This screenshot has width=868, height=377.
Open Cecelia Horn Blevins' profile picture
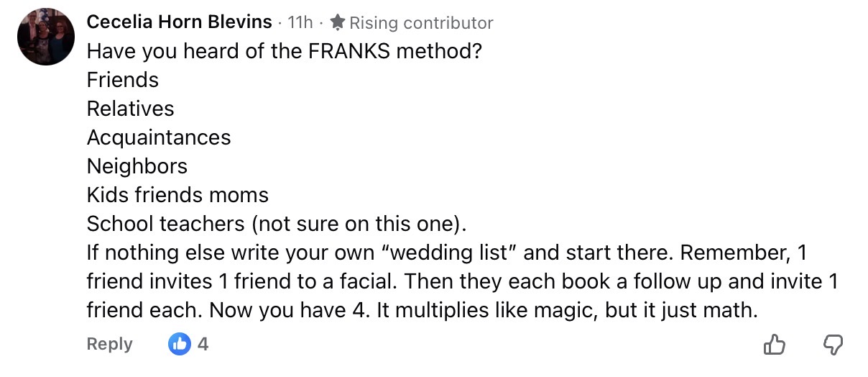coord(46,37)
